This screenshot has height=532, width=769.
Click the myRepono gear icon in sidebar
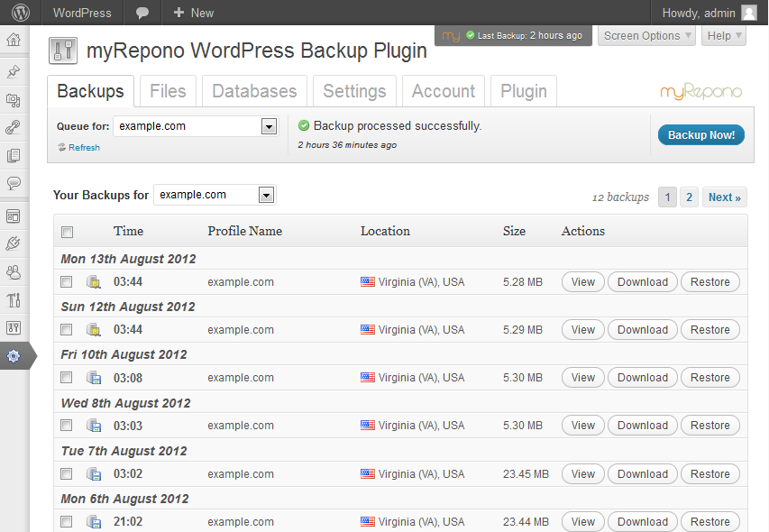coord(13,355)
